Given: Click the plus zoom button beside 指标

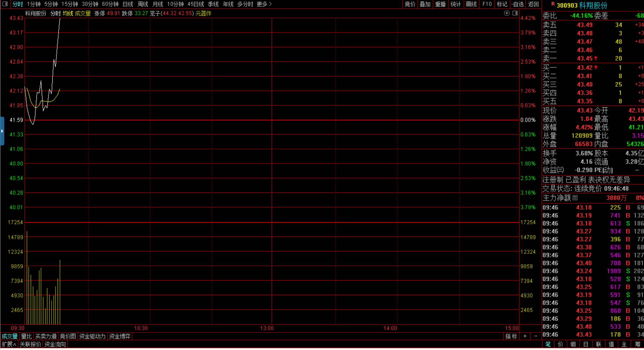Looking at the screenshot, I should tap(525, 336).
